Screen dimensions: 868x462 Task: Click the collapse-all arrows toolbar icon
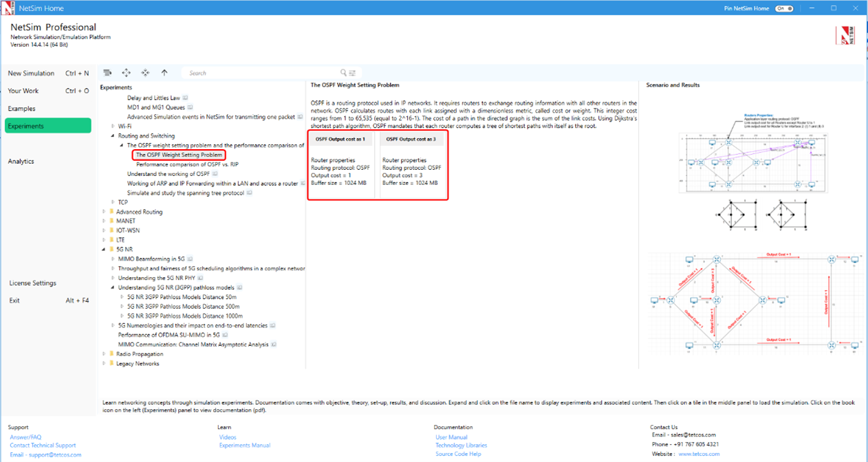pyautogui.click(x=145, y=73)
